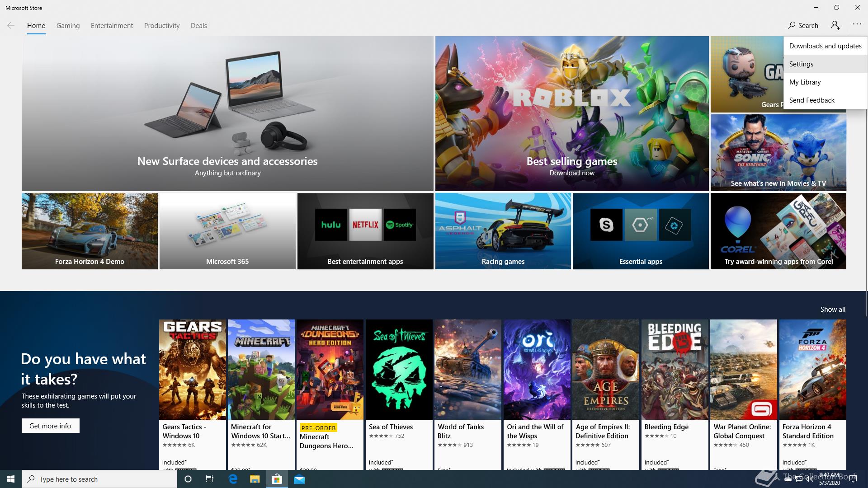868x488 pixels.
Task: Open See what's new in Movies & TV tile
Action: tap(778, 152)
